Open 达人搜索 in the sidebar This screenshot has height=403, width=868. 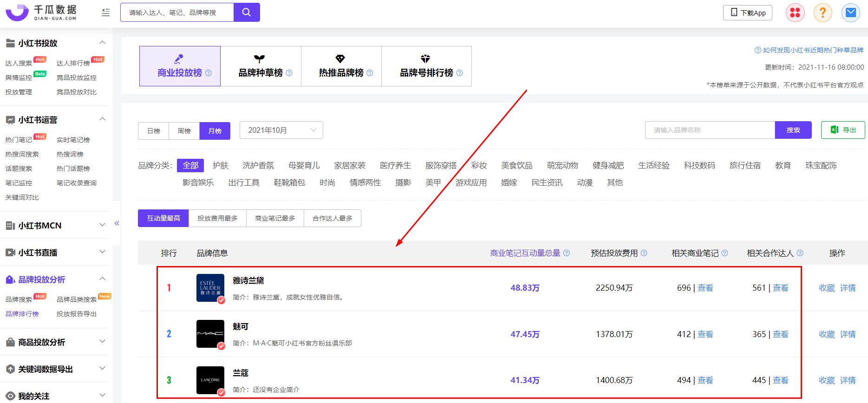click(x=19, y=63)
